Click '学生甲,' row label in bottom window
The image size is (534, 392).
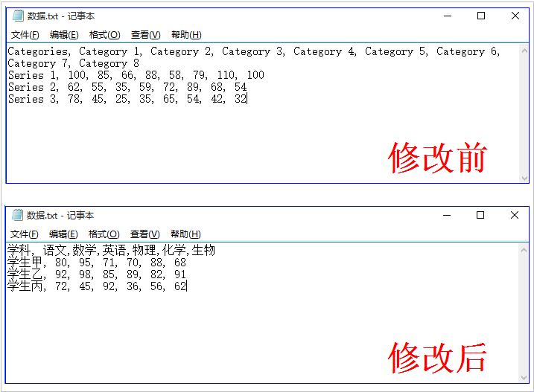coord(27,263)
